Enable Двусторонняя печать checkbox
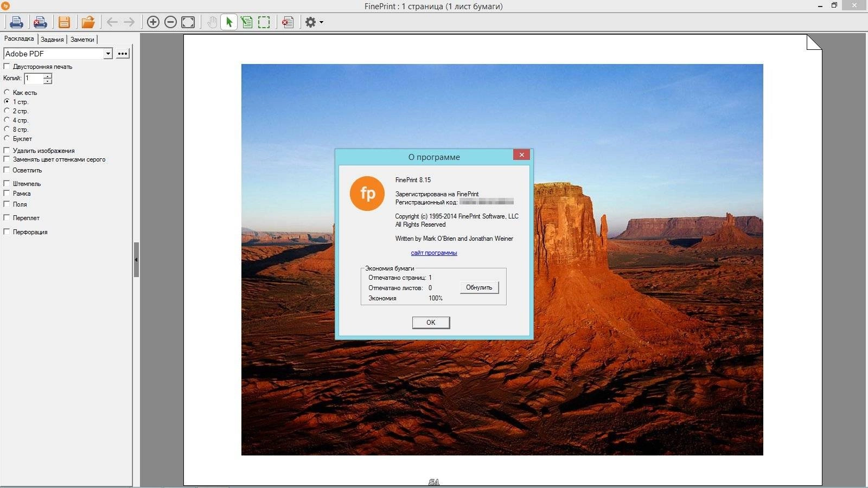 tap(7, 66)
